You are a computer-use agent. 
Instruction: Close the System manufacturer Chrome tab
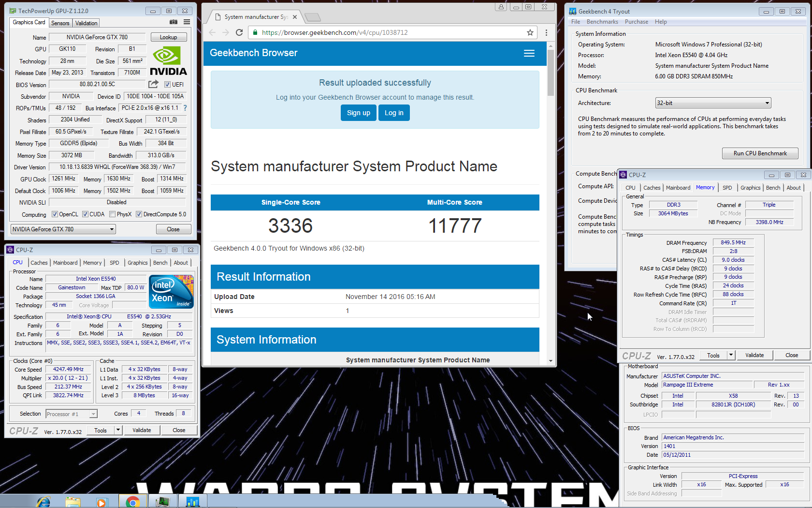pos(295,17)
